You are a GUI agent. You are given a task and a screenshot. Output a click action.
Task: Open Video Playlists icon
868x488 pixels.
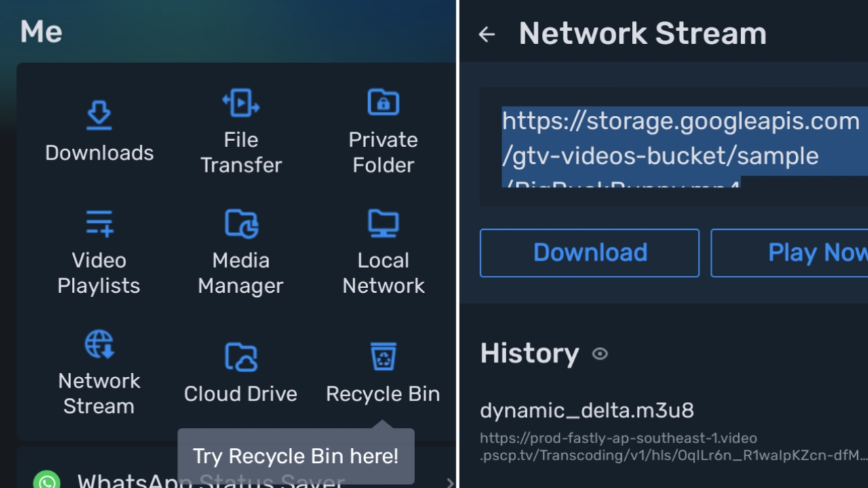(x=99, y=223)
